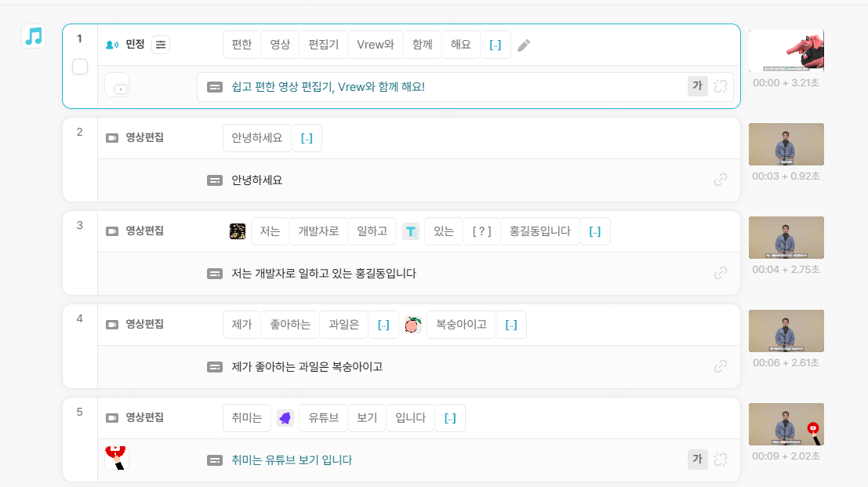Open voice settings with the sliders icon next to 민정
Viewport: 868px width, 487px height.
coord(161,45)
